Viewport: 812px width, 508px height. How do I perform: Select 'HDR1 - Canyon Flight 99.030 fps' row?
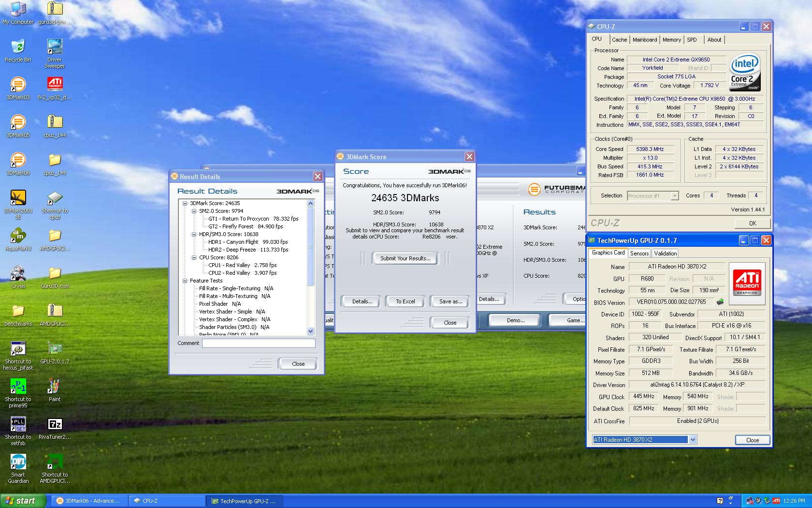(x=248, y=242)
